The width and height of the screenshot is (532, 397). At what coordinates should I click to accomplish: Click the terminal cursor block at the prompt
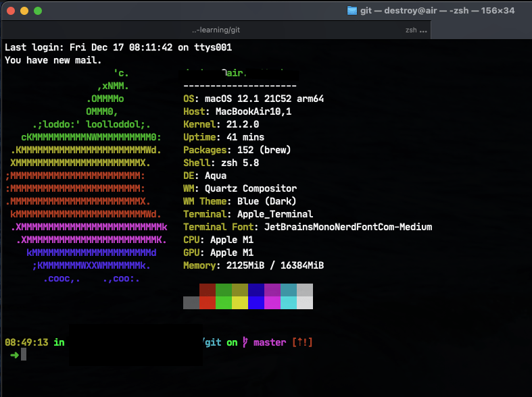point(24,355)
